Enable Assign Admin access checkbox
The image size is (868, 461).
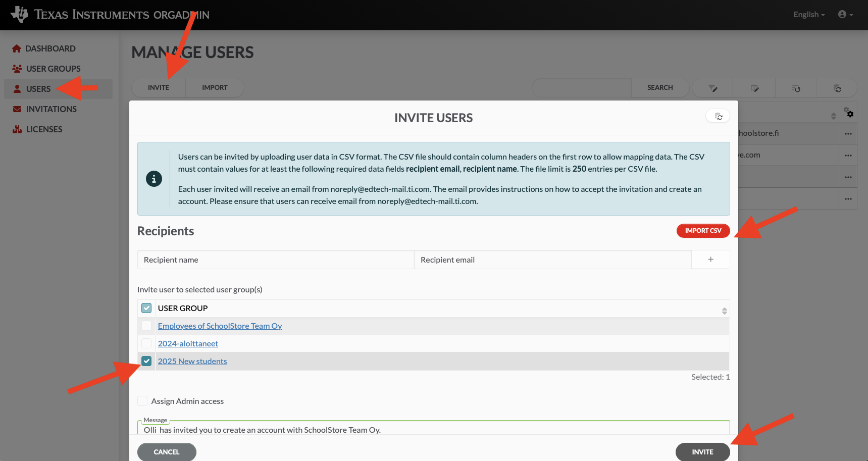(142, 401)
